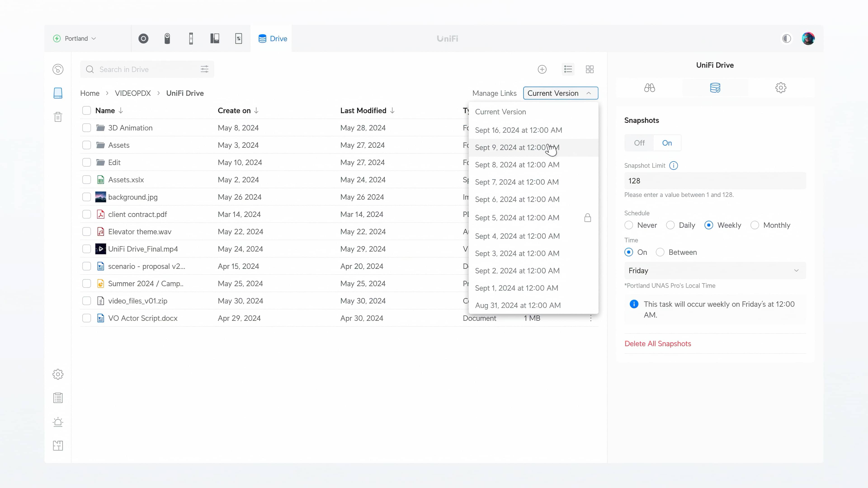Select the binoculars overview icon in UniFi Drive panel
This screenshot has width=868, height=488.
(x=650, y=88)
